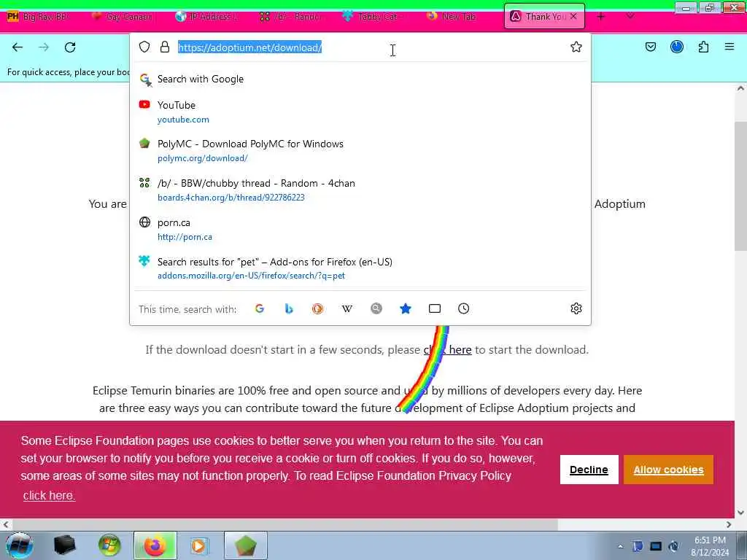
Task: Click the scroll right arrow on horizontal scrollbar
Action: [x=729, y=524]
